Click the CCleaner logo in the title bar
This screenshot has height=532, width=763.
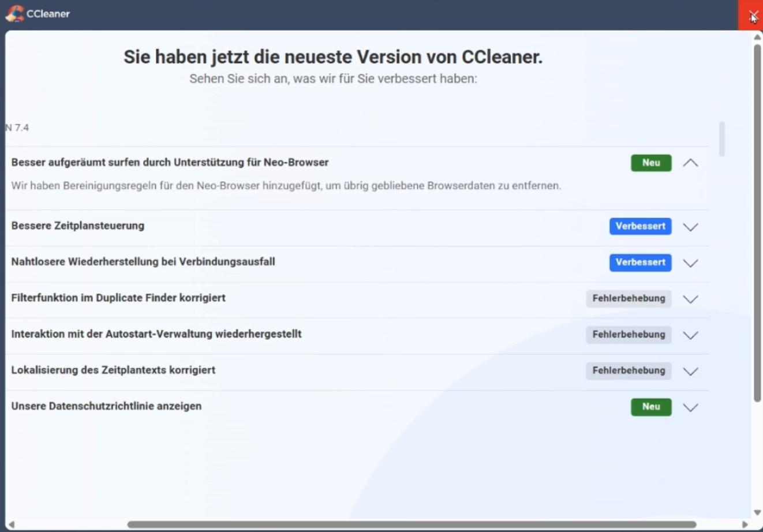click(14, 13)
